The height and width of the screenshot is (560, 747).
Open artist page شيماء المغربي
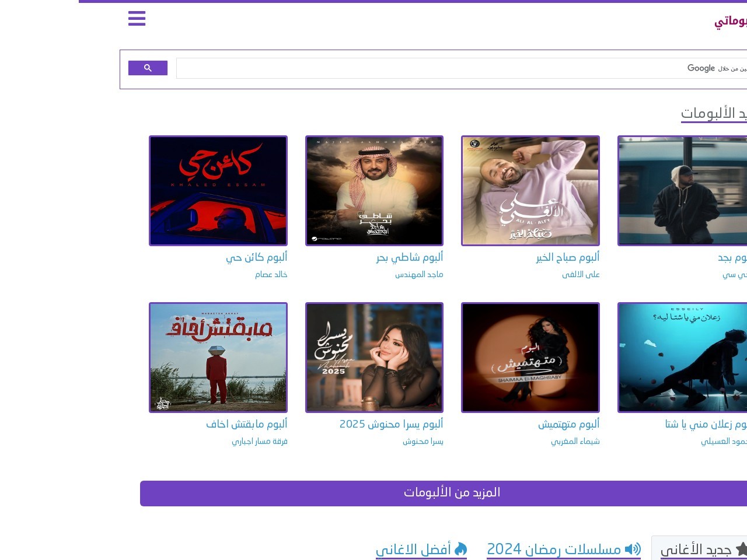575,441
